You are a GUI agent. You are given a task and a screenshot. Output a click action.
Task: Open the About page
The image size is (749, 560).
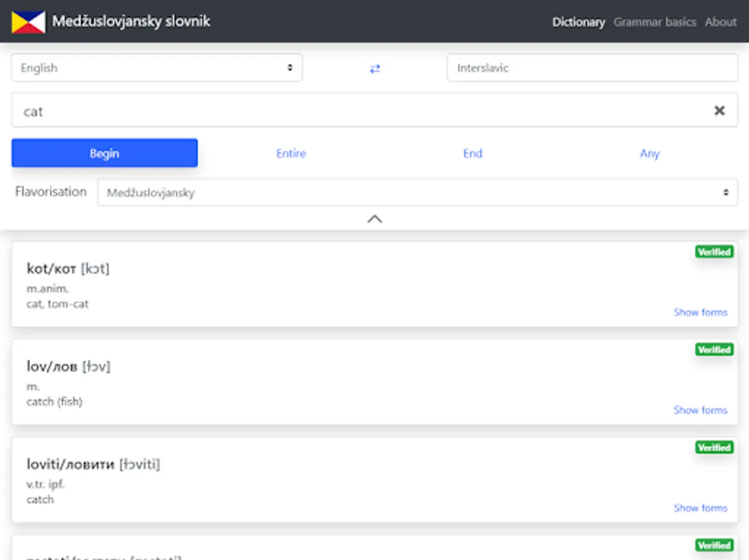coord(721,22)
